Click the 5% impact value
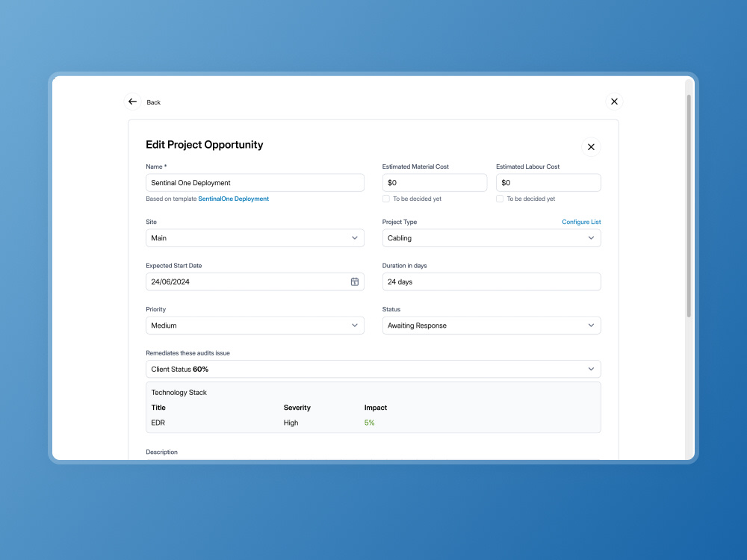Image resolution: width=747 pixels, height=560 pixels. point(369,423)
